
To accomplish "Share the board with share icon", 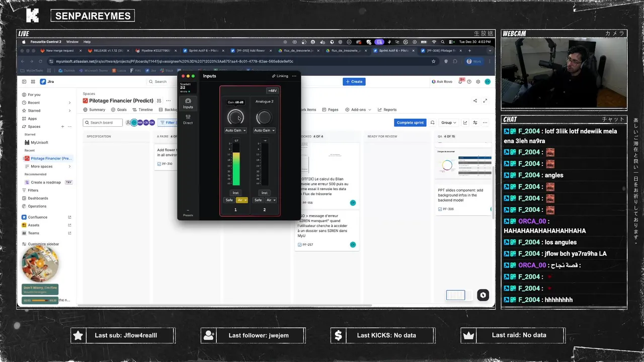I will point(475,101).
